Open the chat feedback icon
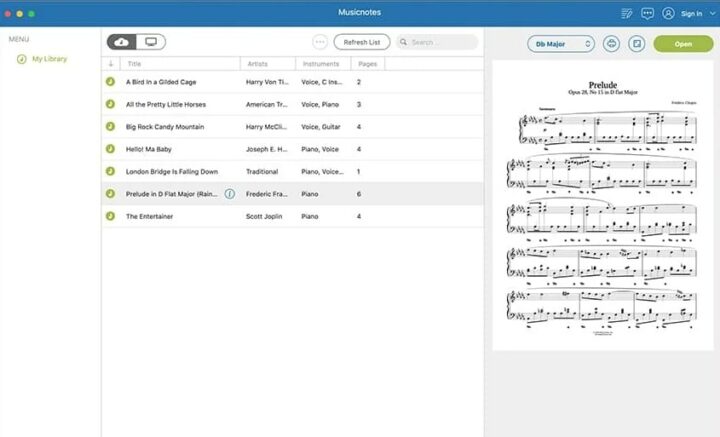The image size is (720, 437). (x=647, y=14)
